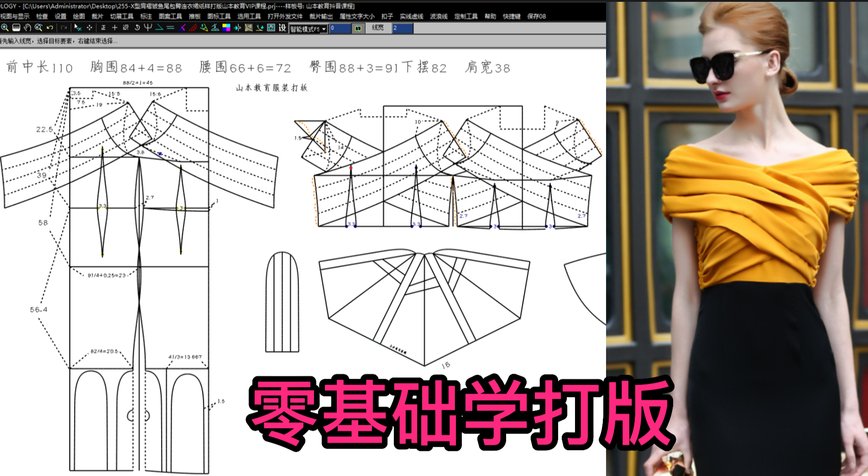The height and width of the screenshot is (476, 868).
Task: Open the 绘图 menu
Action: coord(79,16)
